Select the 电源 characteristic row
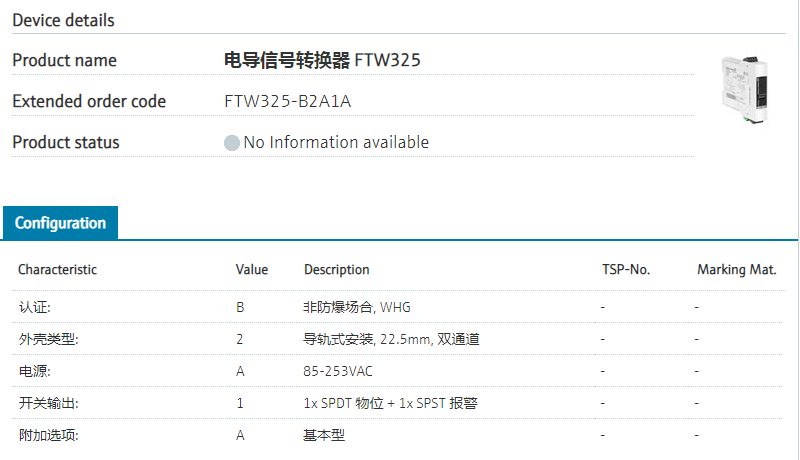Viewport: 800px width, 460px height. coord(34,371)
